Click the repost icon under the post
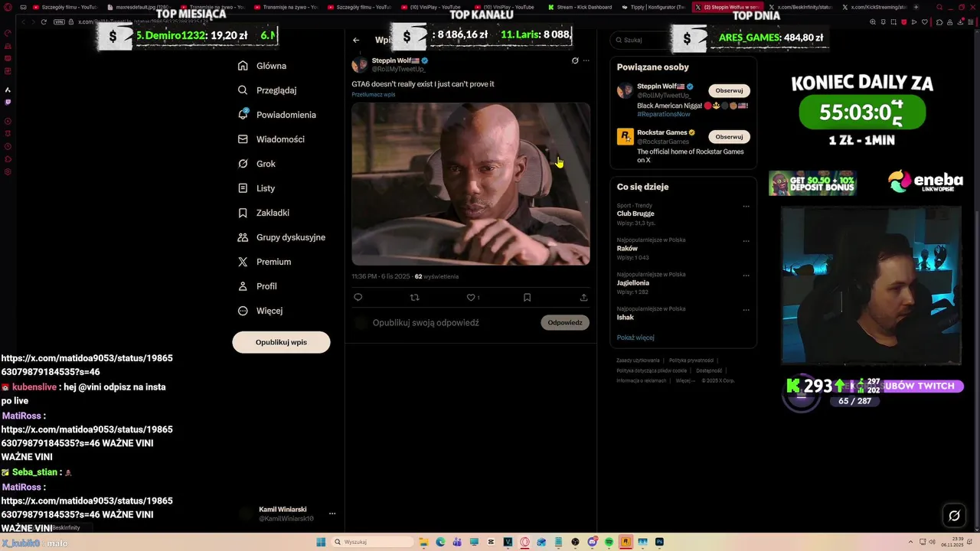 click(415, 297)
